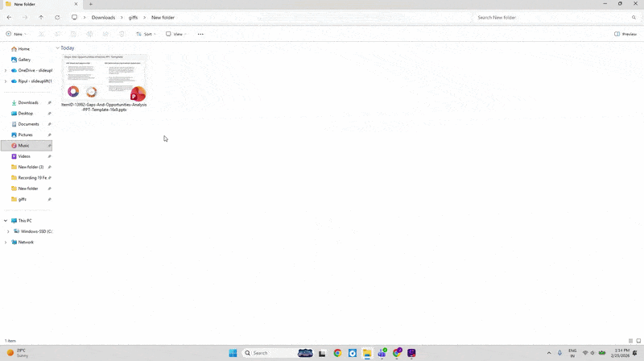Viewport: 644px width, 361px height.
Task: Open the pinned Pictures folder
Action: (27, 135)
